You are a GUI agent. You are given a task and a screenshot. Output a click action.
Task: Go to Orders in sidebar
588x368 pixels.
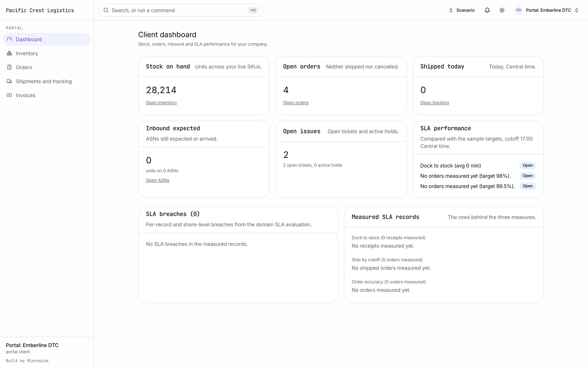click(47, 67)
